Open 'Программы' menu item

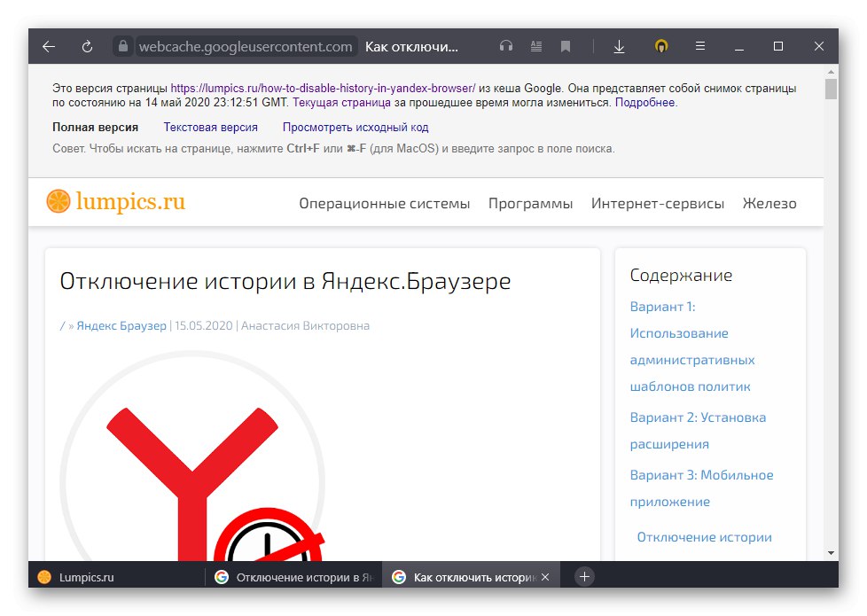tap(530, 204)
